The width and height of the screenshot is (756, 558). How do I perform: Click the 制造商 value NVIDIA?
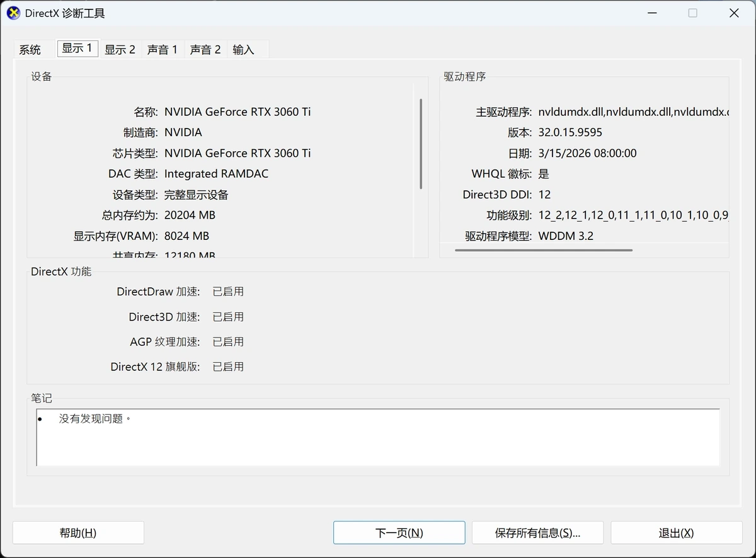click(x=183, y=132)
